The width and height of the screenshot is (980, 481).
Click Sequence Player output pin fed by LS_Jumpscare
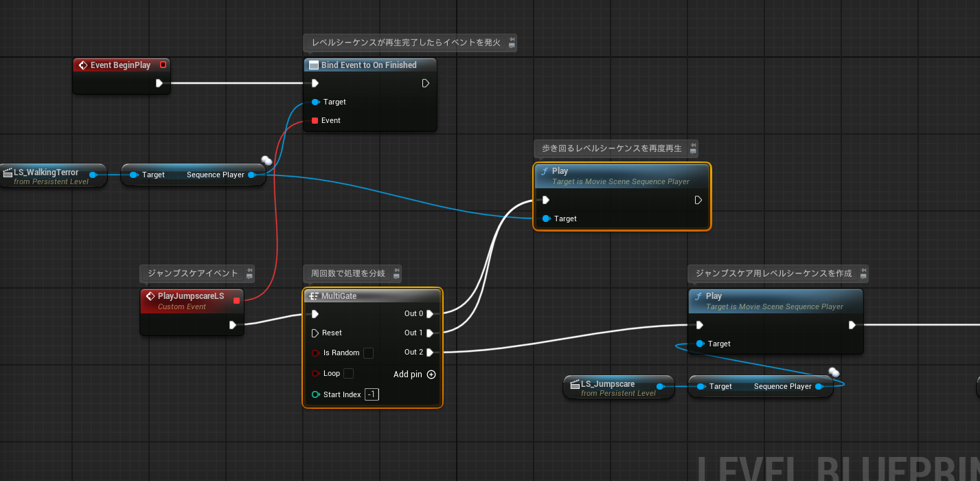[x=819, y=386]
